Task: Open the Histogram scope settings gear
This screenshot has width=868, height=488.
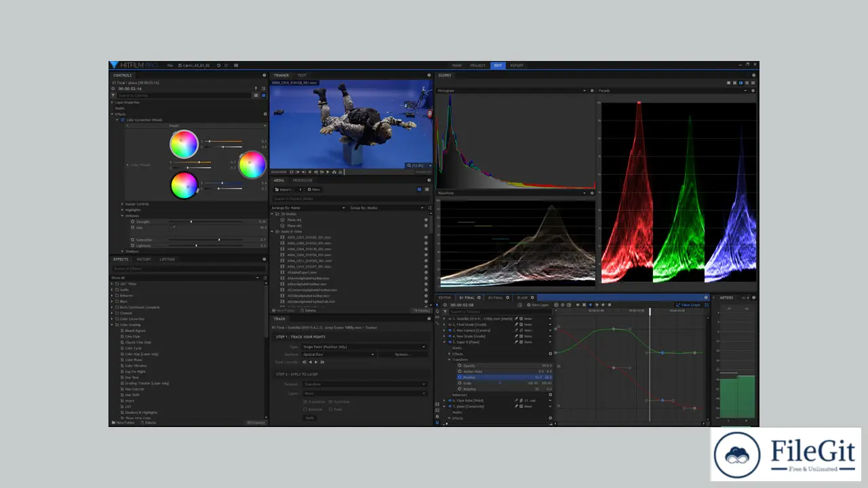Action: (x=592, y=91)
